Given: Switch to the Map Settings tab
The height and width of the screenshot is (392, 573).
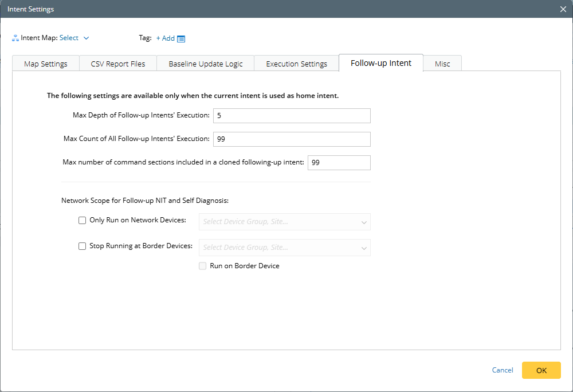Looking at the screenshot, I should click(x=46, y=64).
